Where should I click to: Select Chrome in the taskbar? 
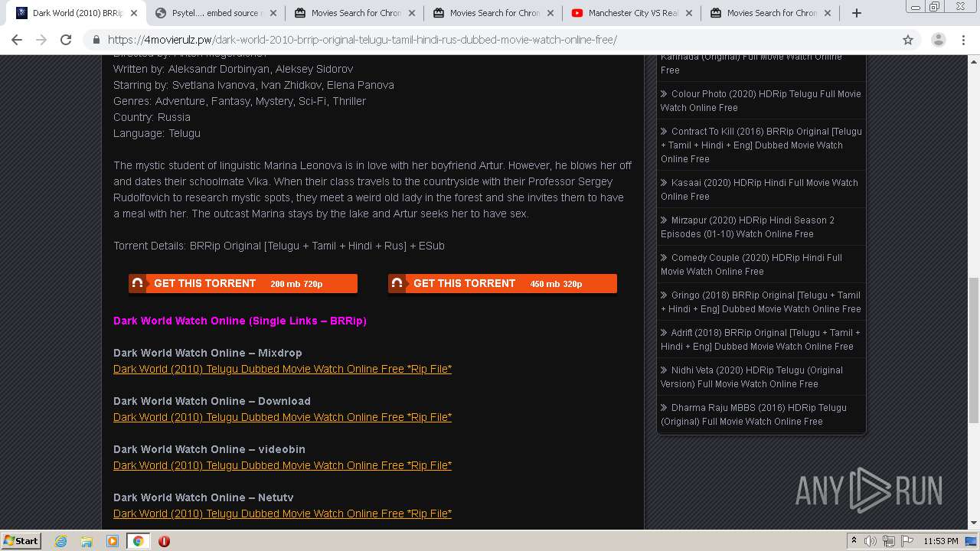point(138,541)
